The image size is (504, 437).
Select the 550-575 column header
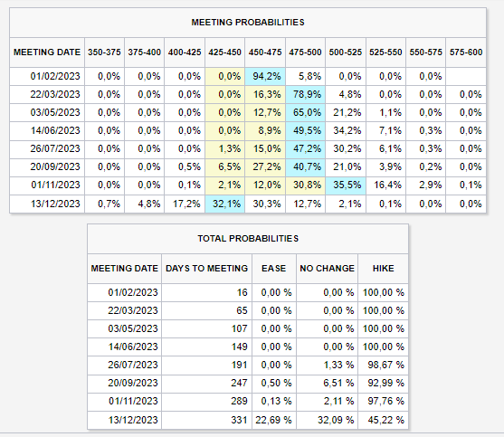(x=426, y=52)
